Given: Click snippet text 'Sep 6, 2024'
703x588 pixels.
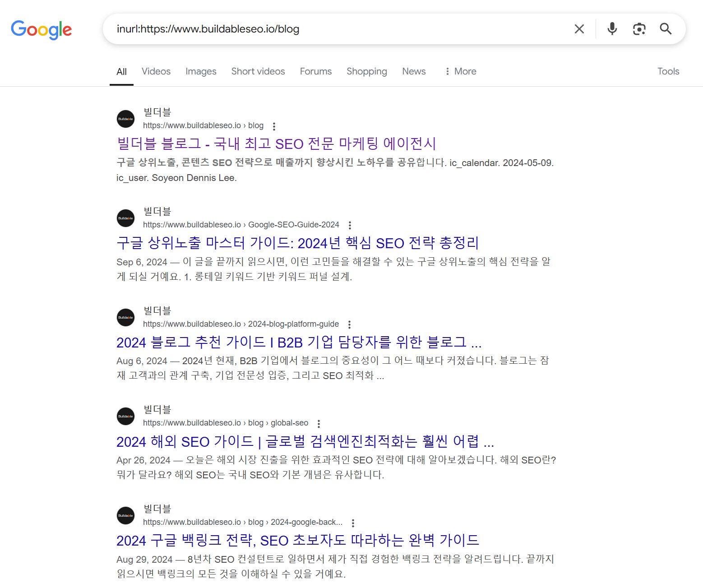Looking at the screenshot, I should tap(142, 262).
